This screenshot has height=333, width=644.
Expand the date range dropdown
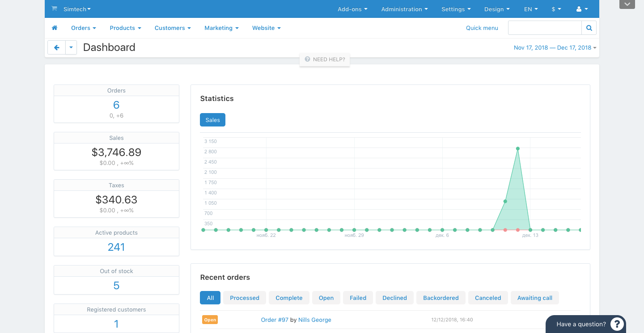click(x=555, y=48)
